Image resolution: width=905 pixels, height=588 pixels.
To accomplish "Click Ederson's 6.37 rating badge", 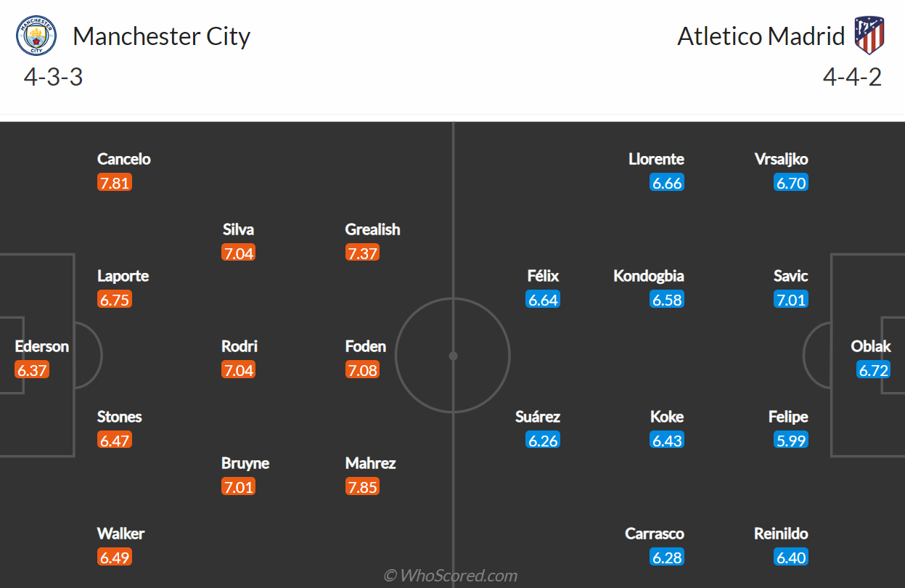I will click(32, 370).
